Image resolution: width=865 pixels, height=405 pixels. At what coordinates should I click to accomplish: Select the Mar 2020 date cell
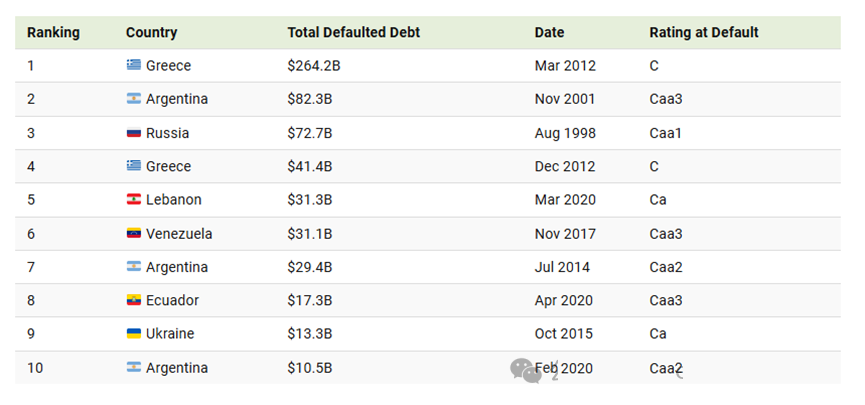pyautogui.click(x=565, y=200)
